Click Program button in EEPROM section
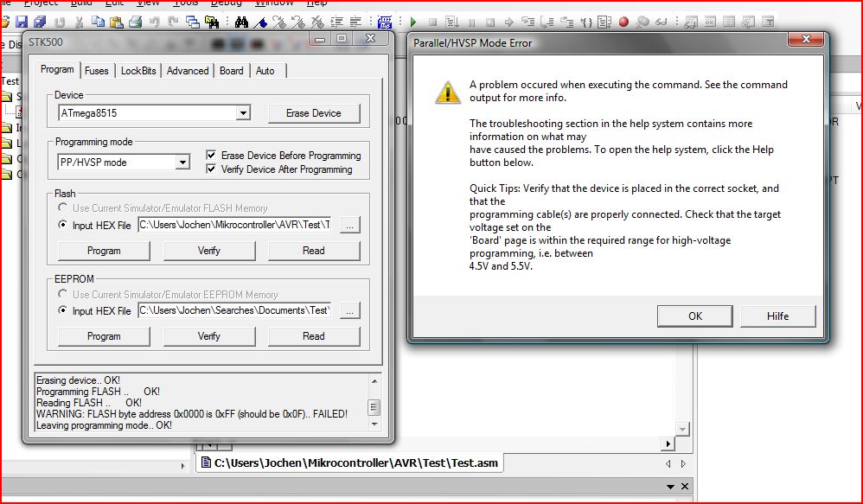The height and width of the screenshot is (504, 863). pos(104,336)
